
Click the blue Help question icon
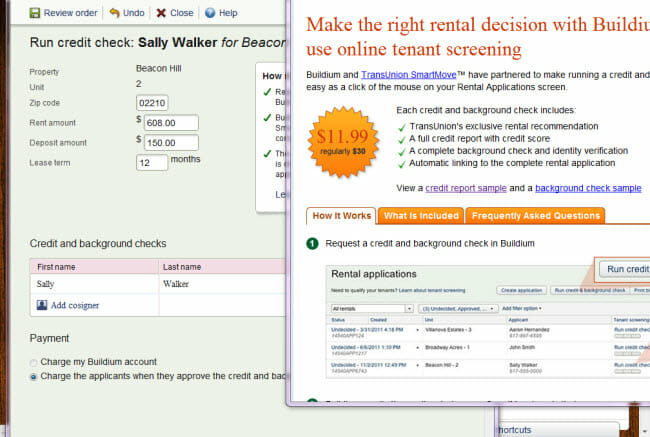209,13
